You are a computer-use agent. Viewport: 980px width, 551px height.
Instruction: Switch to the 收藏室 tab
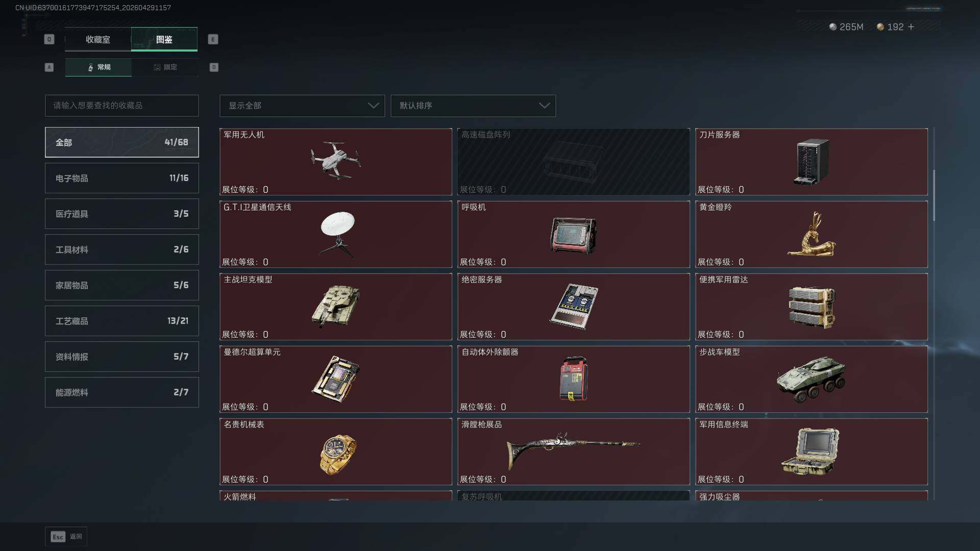point(98,39)
